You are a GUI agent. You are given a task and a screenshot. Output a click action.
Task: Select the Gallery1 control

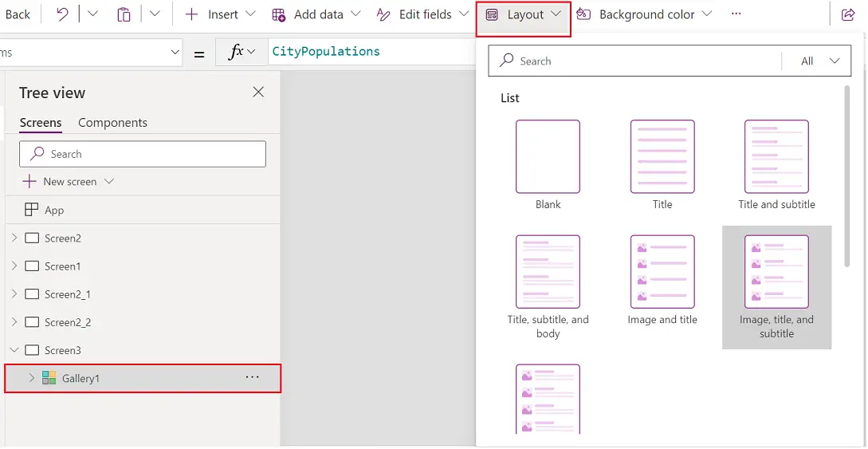[x=143, y=378]
